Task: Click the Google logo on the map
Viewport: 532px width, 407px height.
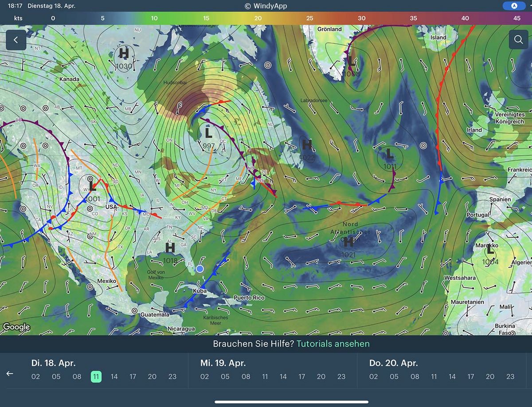Action: coord(16,327)
